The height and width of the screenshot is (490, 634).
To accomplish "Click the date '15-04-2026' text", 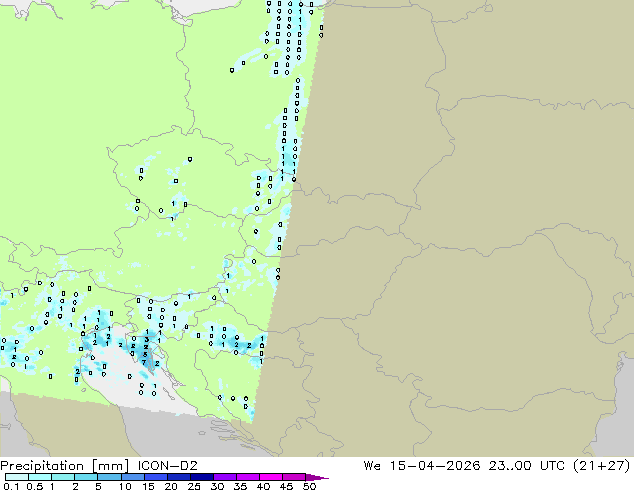I will (435, 466).
